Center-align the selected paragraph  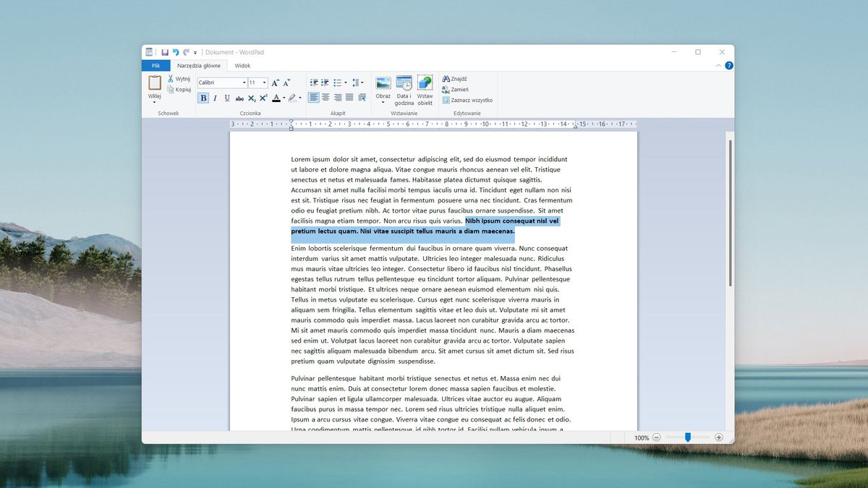(x=325, y=98)
